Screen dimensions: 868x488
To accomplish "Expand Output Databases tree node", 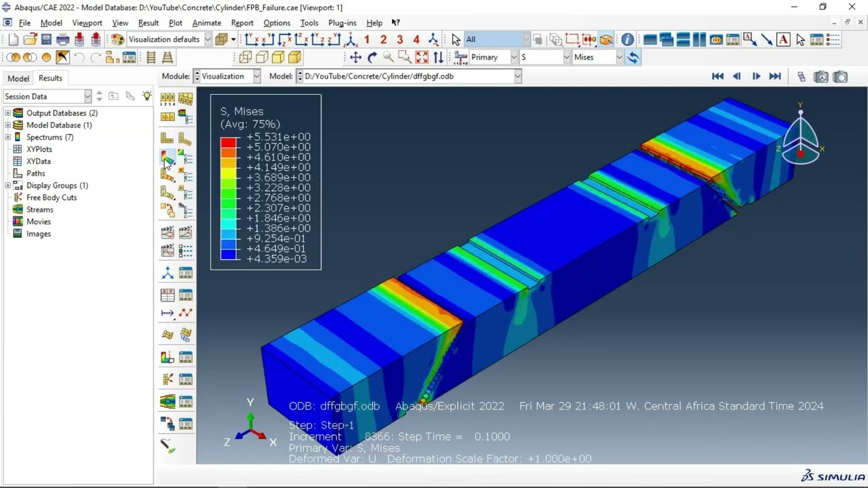I will [x=7, y=113].
